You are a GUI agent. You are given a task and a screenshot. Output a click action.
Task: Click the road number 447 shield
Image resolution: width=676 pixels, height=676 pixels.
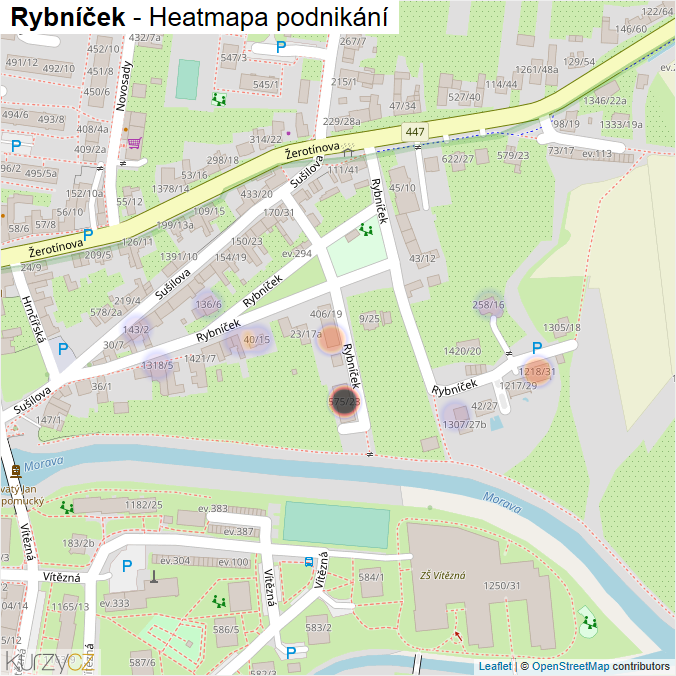tap(415, 131)
